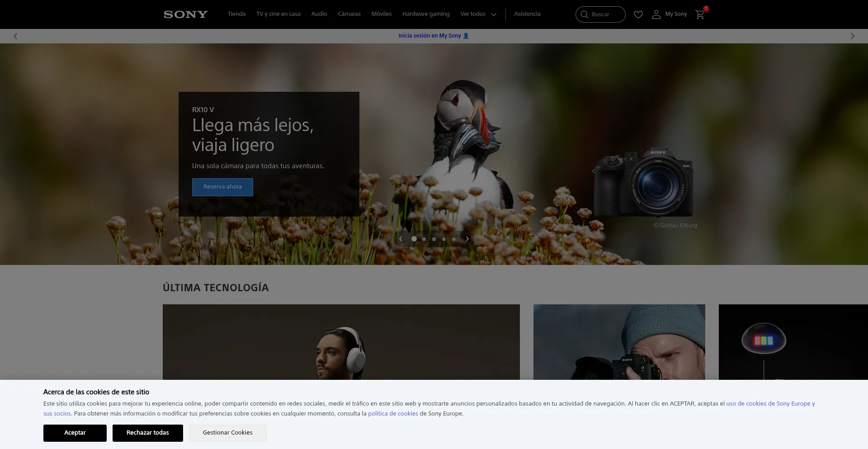Open política de cookies link
This screenshot has height=449, width=868.
click(x=393, y=414)
